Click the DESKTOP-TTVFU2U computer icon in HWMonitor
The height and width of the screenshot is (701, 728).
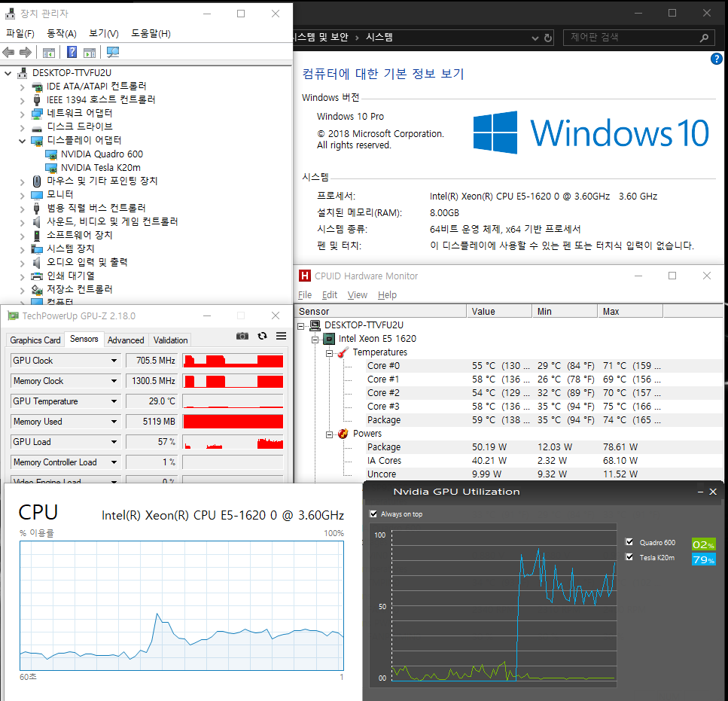pyautogui.click(x=315, y=325)
